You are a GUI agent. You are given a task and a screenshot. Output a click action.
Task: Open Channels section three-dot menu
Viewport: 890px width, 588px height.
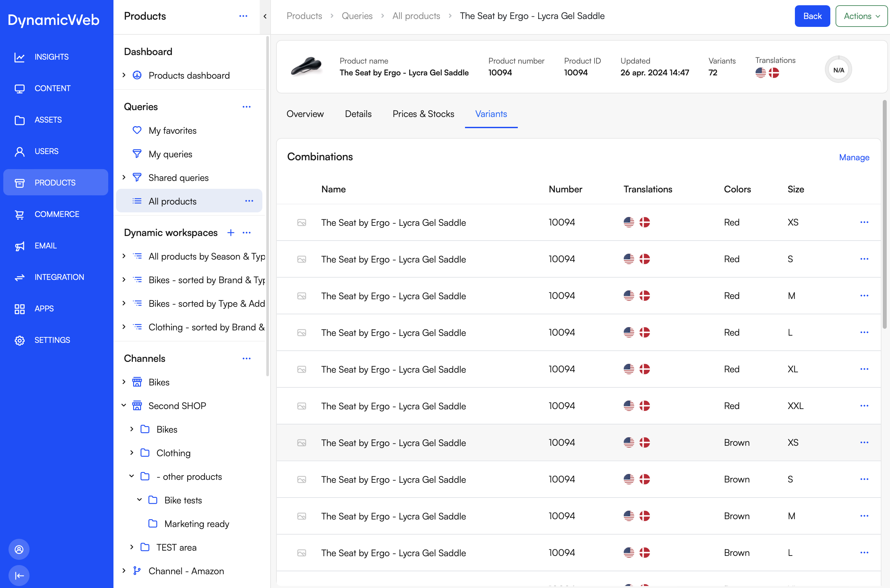pyautogui.click(x=247, y=359)
